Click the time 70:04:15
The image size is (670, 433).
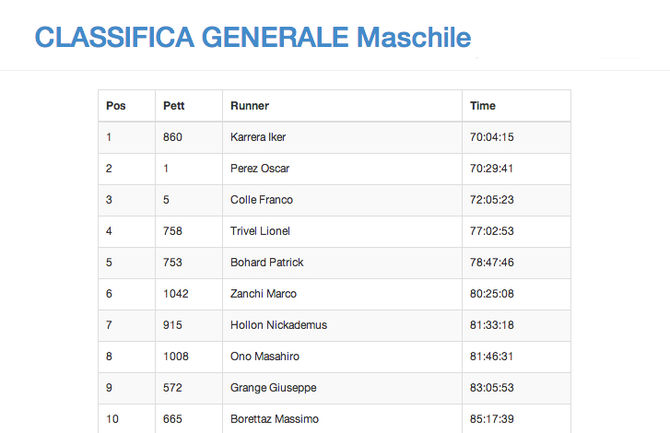coord(492,137)
